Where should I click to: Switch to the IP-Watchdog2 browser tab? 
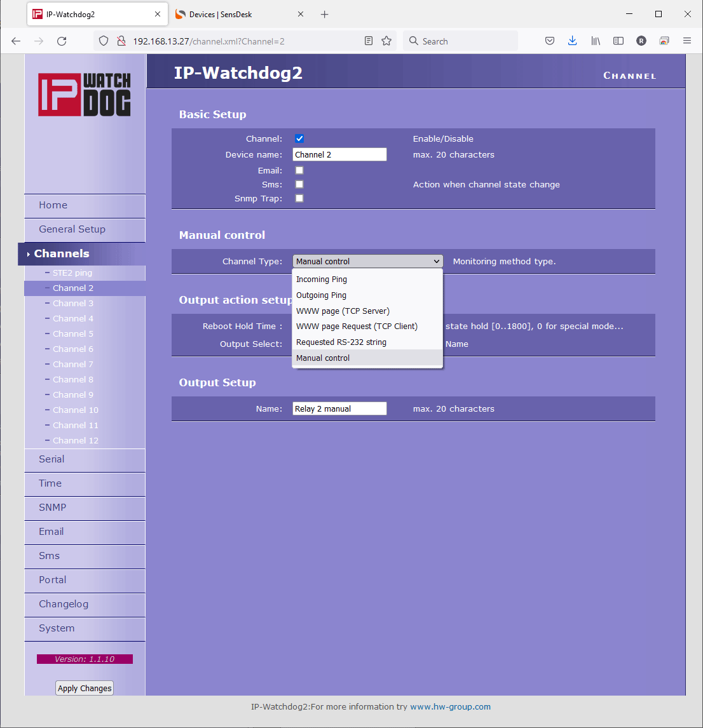[97, 15]
